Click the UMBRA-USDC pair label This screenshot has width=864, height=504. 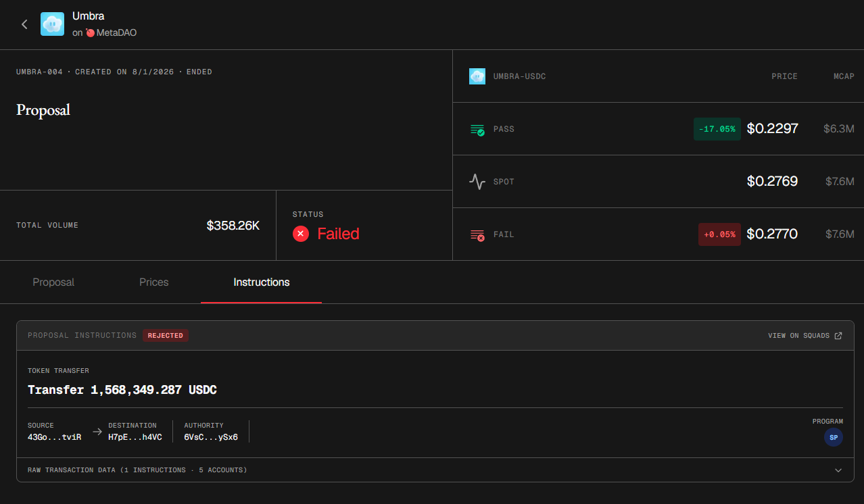pos(519,76)
